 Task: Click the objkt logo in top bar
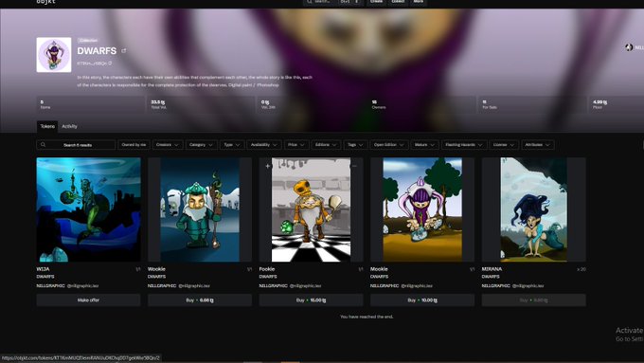click(45, 2)
